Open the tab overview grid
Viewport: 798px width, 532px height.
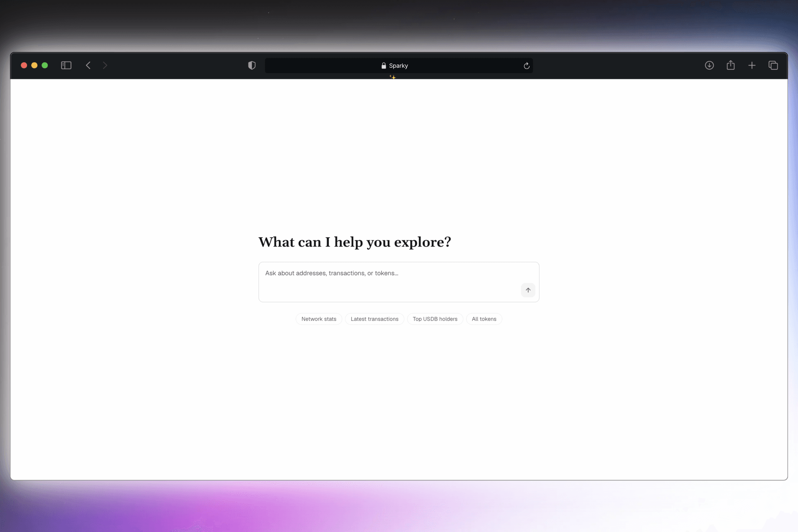pyautogui.click(x=773, y=65)
